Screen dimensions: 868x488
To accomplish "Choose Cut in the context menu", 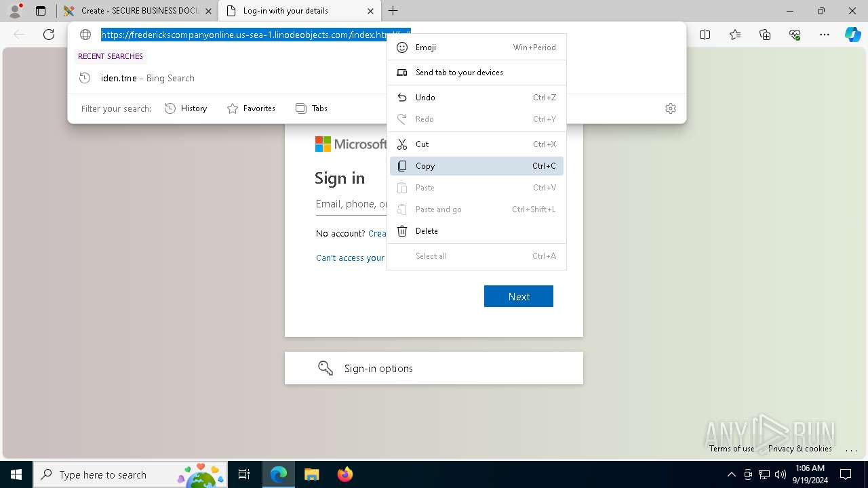I will [477, 144].
